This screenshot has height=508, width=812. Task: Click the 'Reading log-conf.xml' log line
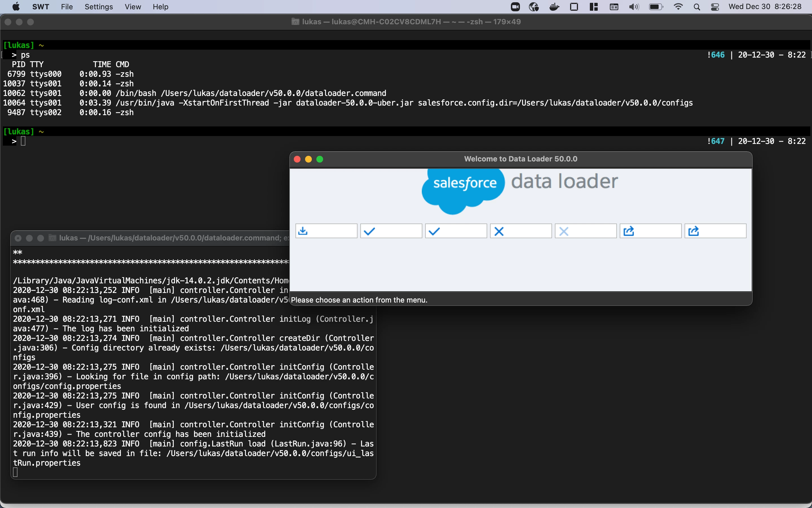point(151,300)
